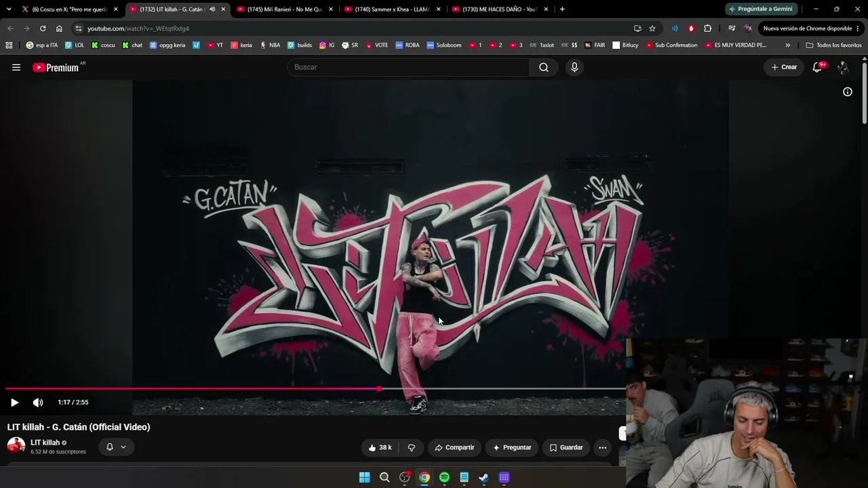Click Nueva versión de Chrome disponible
This screenshot has width=868, height=488.
pos(812,28)
